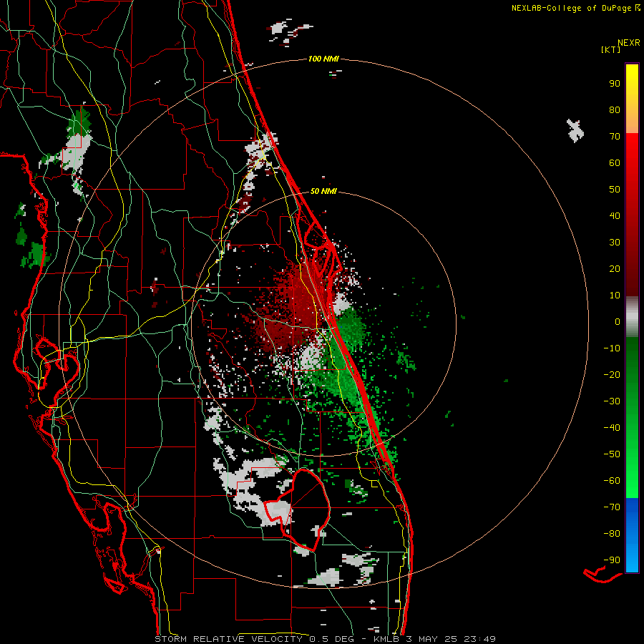Click the positive 50 legend value

pos(615,190)
